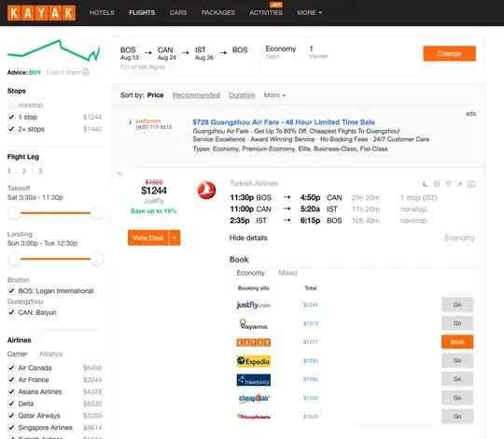Click the orange Change search button
This screenshot has height=439, width=504.
[449, 53]
